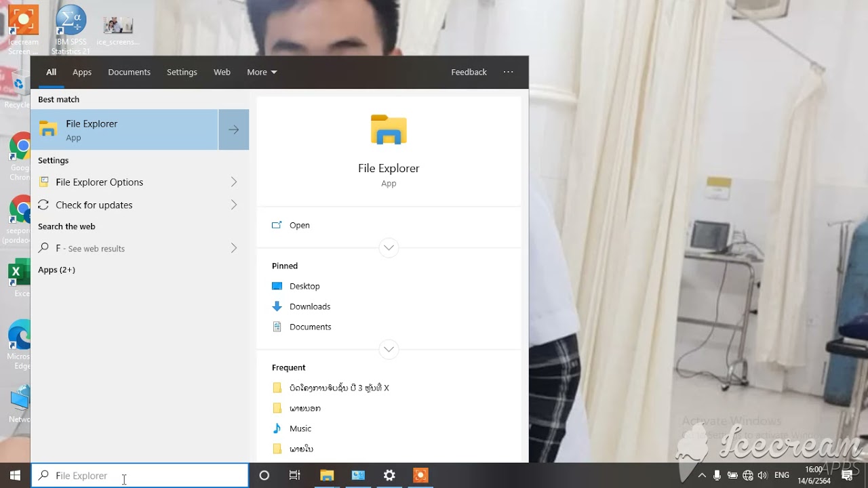Open pinned Downloads folder
This screenshot has width=868, height=488.
pos(310,306)
